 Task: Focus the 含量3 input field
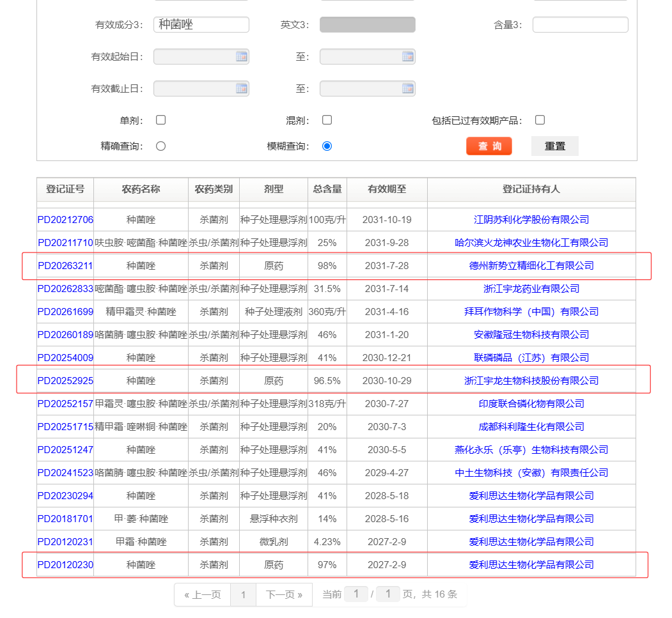581,24
